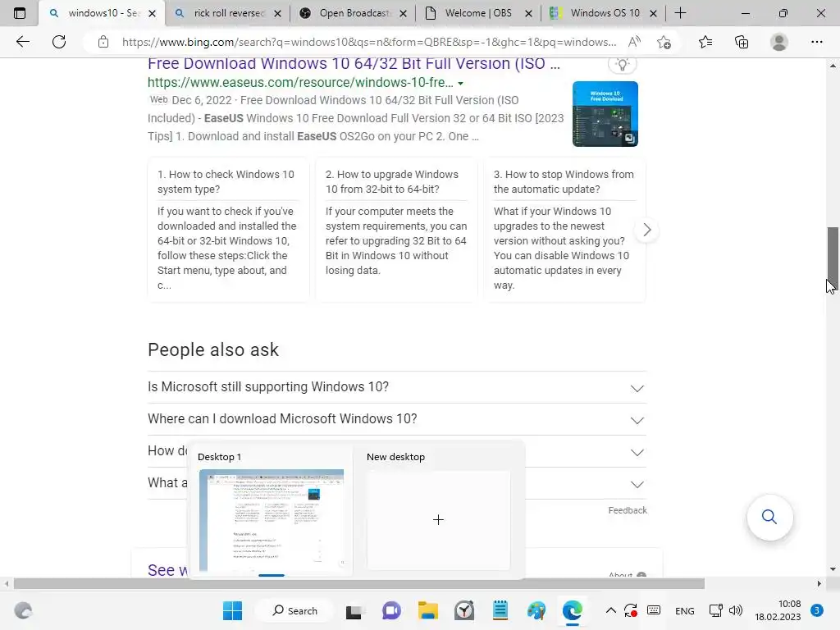840x630 pixels.
Task: Open clock showing 10:08 18.02.2023
Action: [778, 610]
